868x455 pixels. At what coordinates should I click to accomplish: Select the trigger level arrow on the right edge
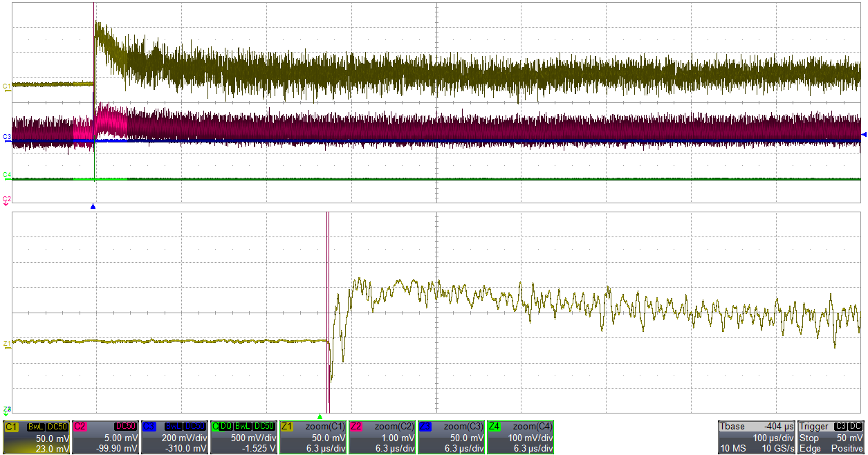pyautogui.click(x=863, y=134)
